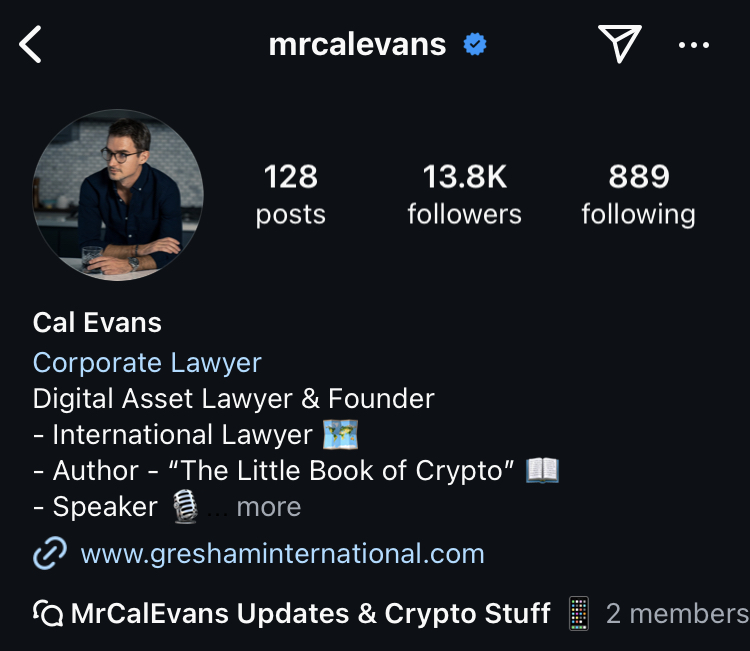
Task: Tap the 2 members label
Action: tap(678, 614)
